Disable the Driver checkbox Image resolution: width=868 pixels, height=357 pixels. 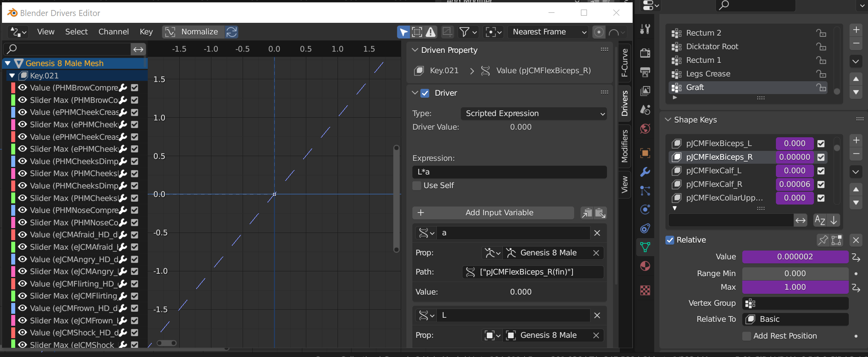[x=425, y=93]
